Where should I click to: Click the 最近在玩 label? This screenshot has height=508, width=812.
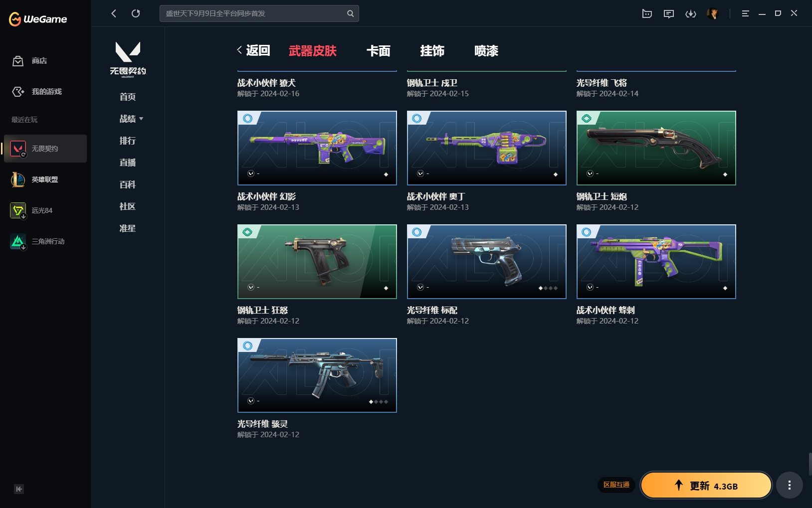point(24,120)
